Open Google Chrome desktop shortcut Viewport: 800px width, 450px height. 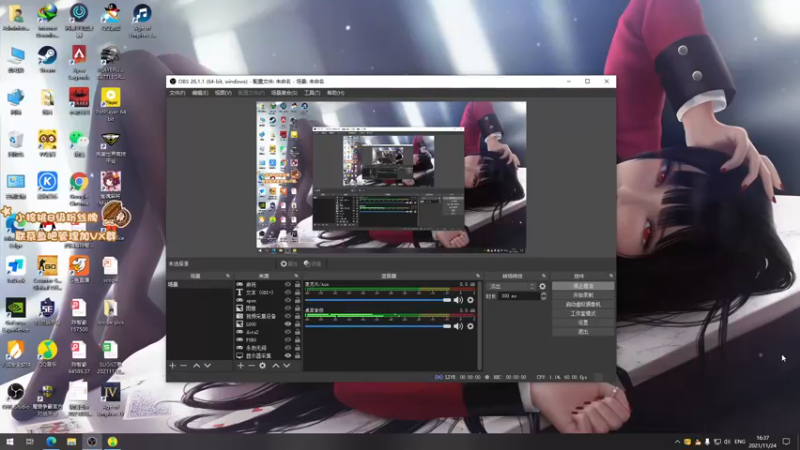tap(79, 189)
